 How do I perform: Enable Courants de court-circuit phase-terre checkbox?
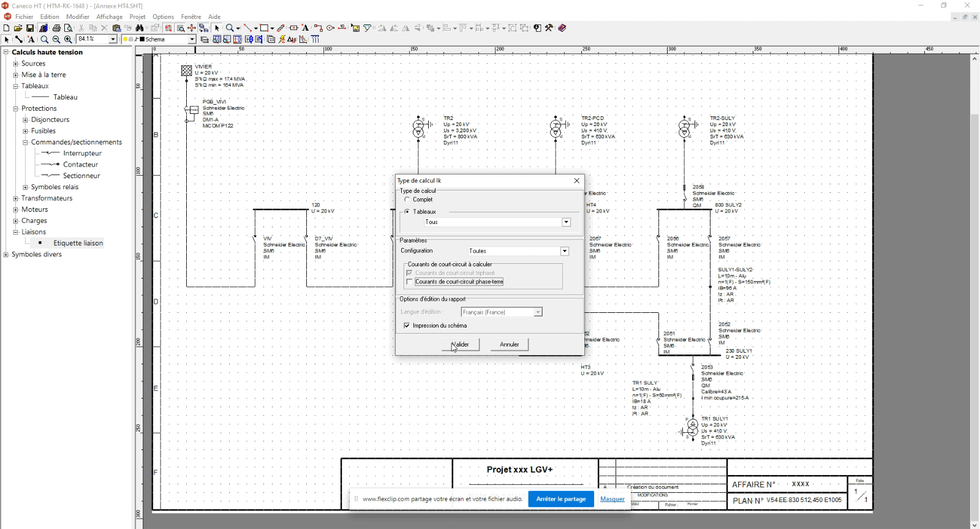[x=410, y=282]
